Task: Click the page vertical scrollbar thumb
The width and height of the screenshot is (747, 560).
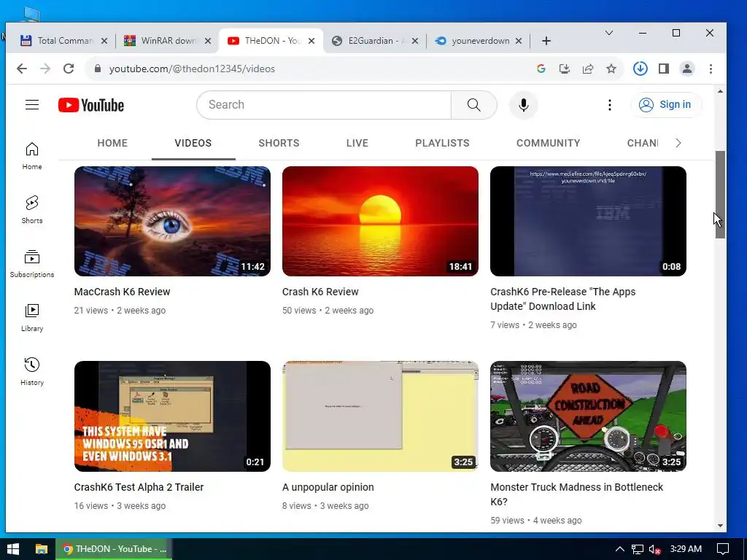Action: click(720, 194)
